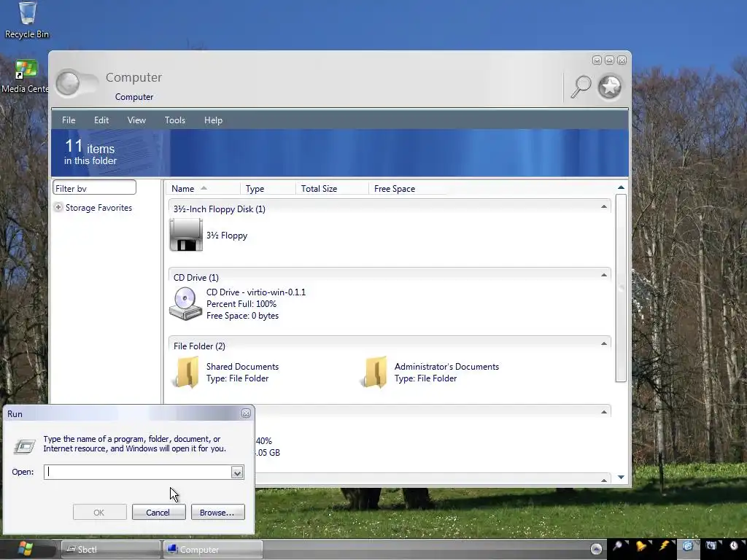747x560 pixels.
Task: Click the lightning bolt tray icon
Action: tap(664, 545)
